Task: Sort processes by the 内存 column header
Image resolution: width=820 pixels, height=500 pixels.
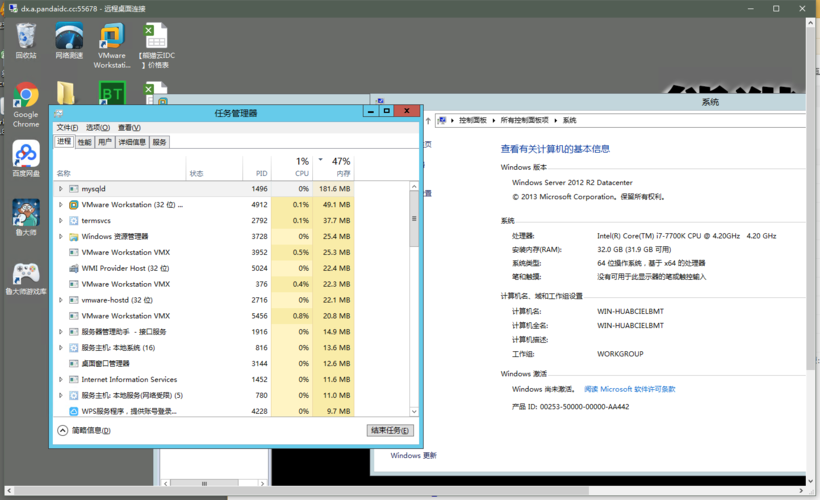Action: [x=334, y=167]
